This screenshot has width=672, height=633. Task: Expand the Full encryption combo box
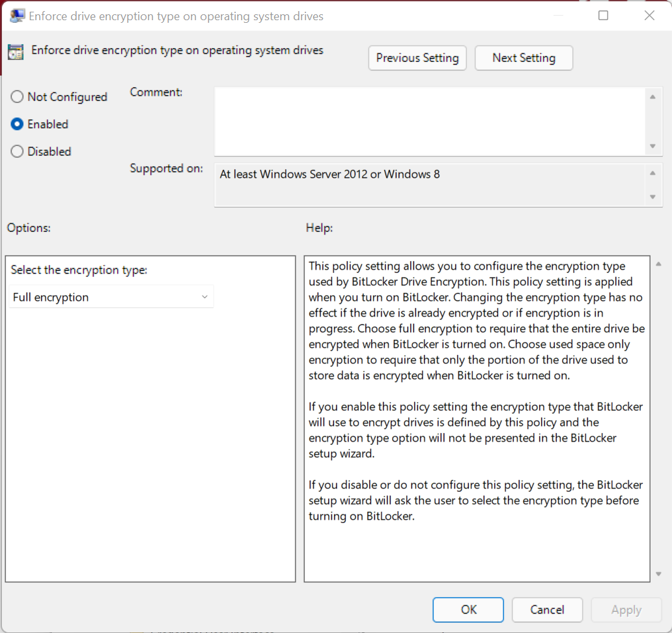(x=206, y=296)
